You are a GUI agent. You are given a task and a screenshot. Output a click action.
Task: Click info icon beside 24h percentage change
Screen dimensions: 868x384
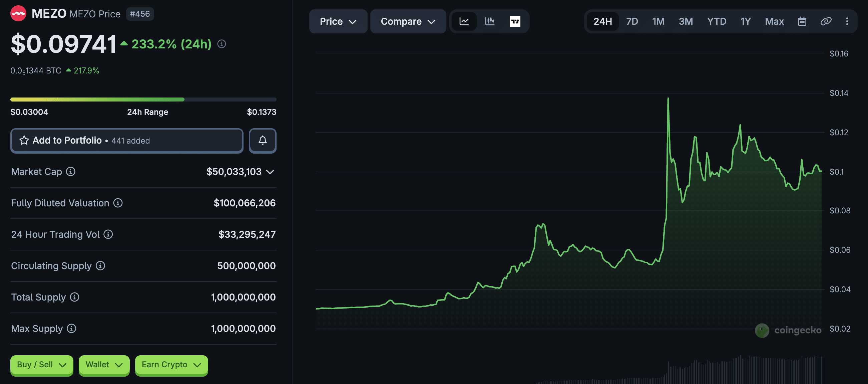tap(222, 44)
